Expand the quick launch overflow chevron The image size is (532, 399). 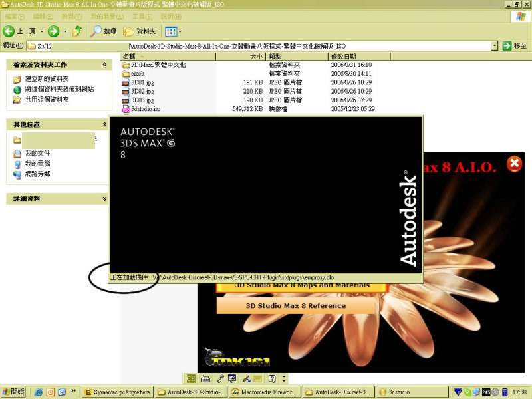point(74,391)
